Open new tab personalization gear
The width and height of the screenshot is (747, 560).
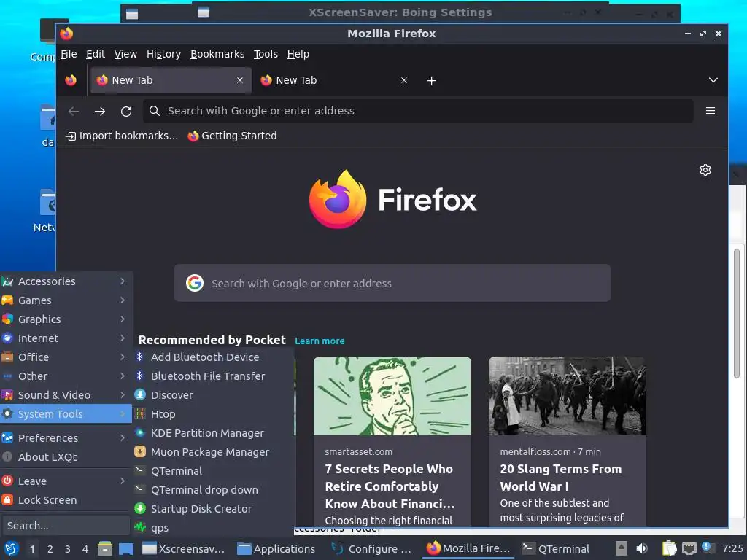(705, 170)
